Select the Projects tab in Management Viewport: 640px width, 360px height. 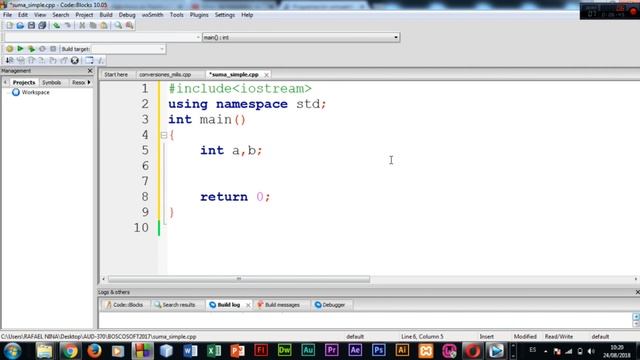(x=24, y=82)
